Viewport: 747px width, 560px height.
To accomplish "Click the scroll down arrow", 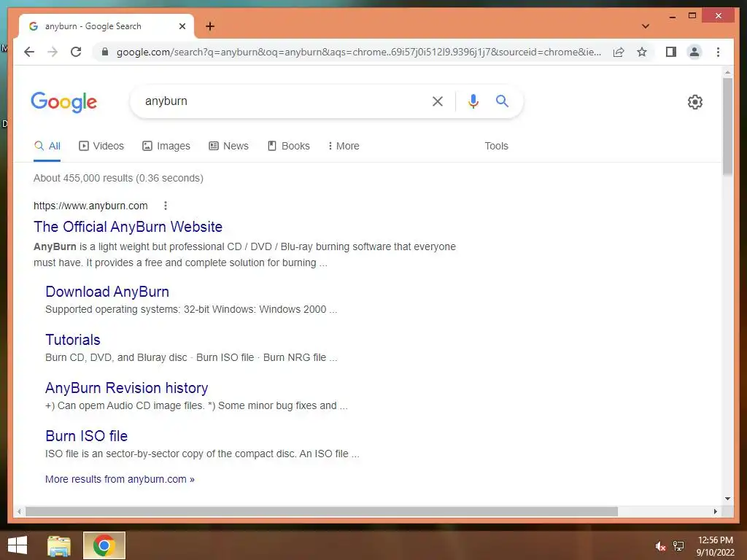I will 727,499.
